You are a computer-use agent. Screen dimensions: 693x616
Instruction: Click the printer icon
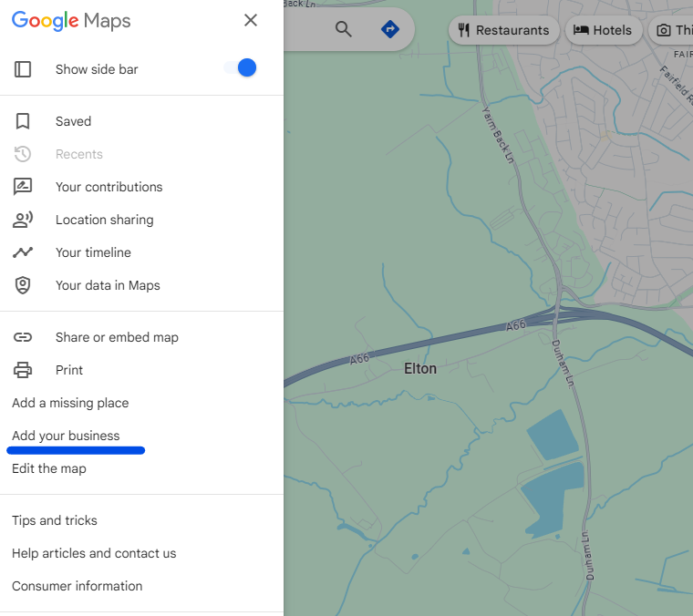pos(23,370)
